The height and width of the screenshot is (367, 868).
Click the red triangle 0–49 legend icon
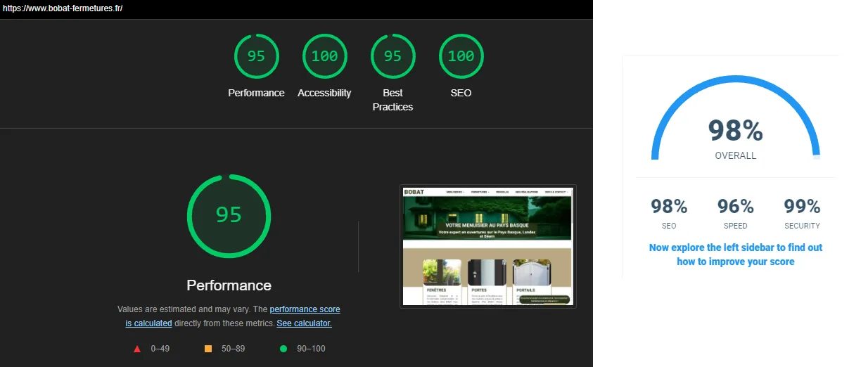coord(137,349)
